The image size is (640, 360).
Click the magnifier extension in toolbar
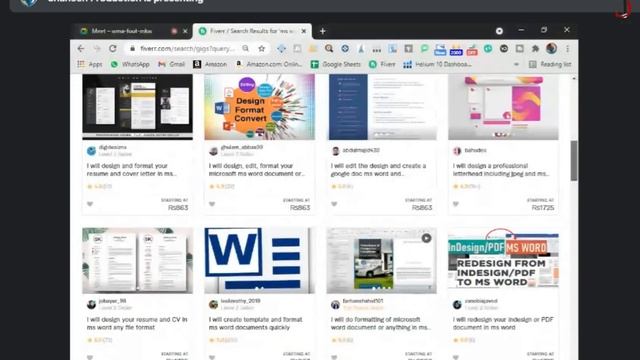pos(329,49)
